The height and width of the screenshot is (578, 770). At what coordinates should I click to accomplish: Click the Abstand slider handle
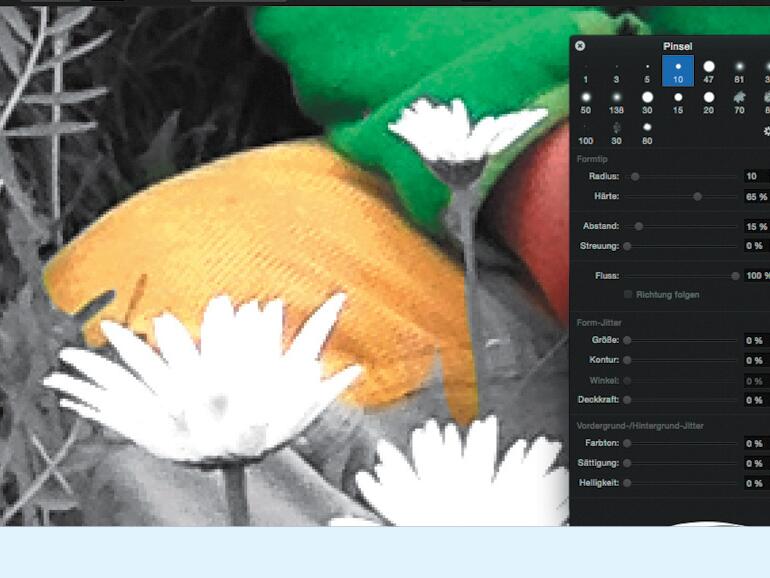pyautogui.click(x=638, y=226)
